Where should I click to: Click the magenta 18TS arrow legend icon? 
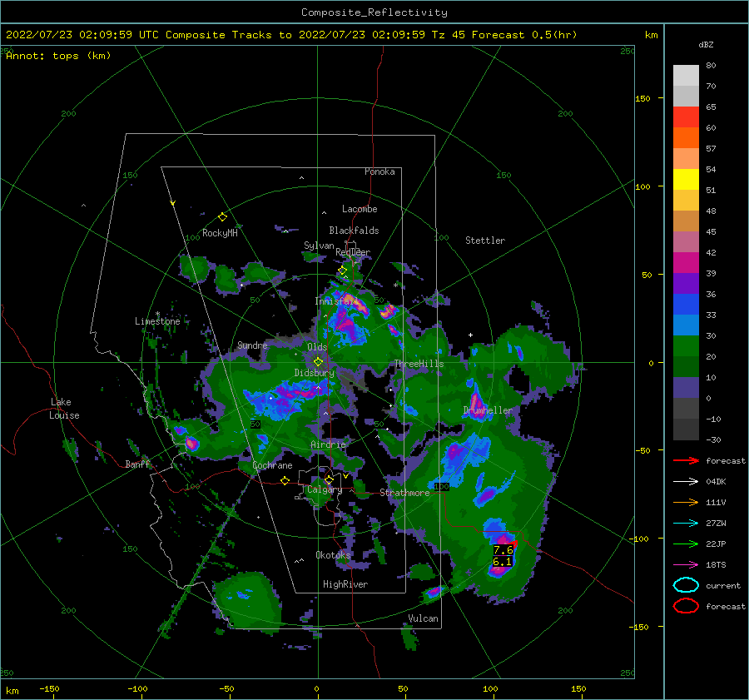pos(686,564)
